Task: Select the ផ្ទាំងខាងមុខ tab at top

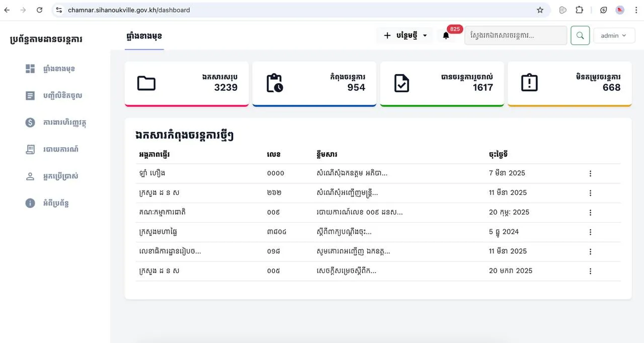Action: (144, 36)
